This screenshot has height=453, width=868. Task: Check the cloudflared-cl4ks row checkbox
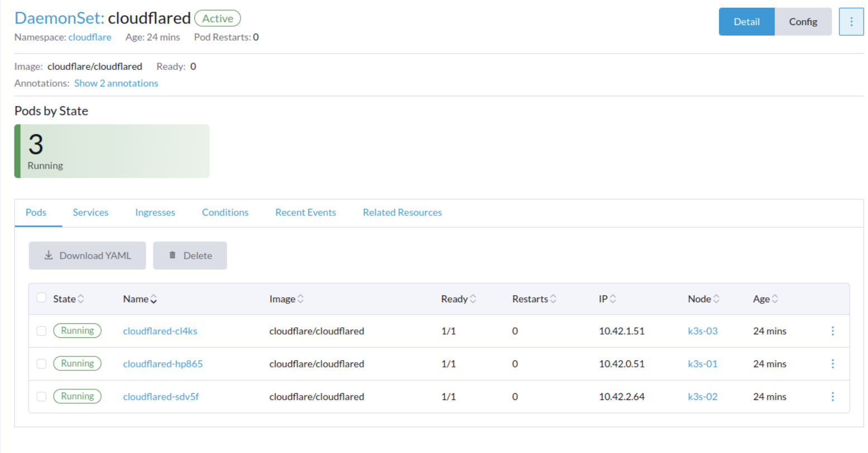click(41, 331)
